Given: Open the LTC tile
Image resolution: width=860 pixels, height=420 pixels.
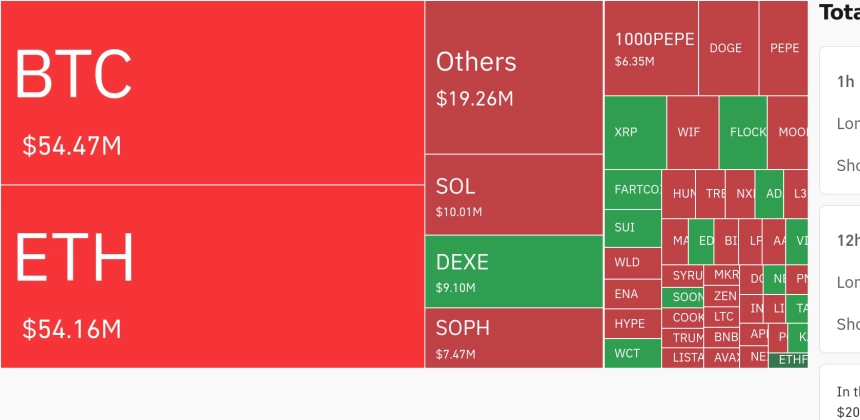Looking at the screenshot, I should 722,316.
